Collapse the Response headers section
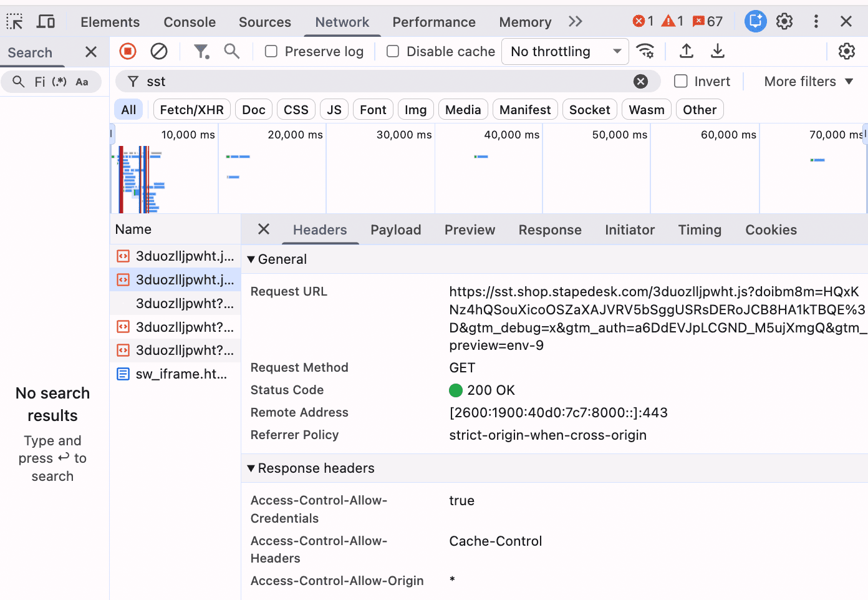This screenshot has height=600, width=868. point(251,468)
